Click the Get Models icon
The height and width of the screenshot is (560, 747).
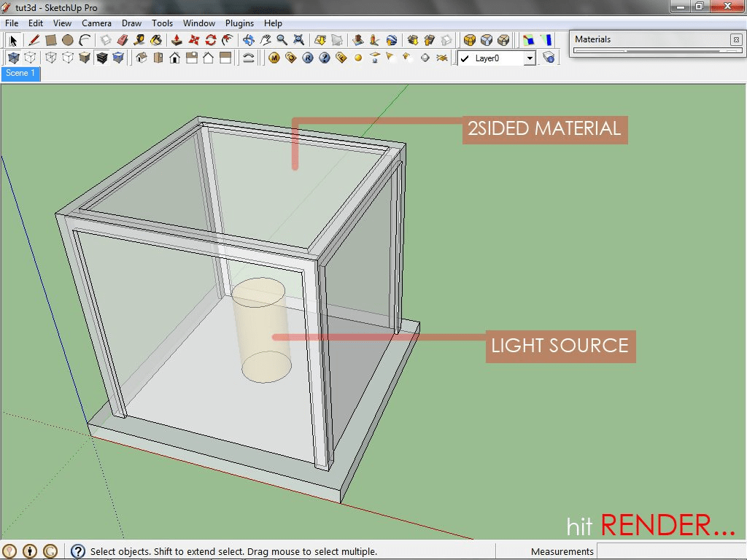click(413, 41)
